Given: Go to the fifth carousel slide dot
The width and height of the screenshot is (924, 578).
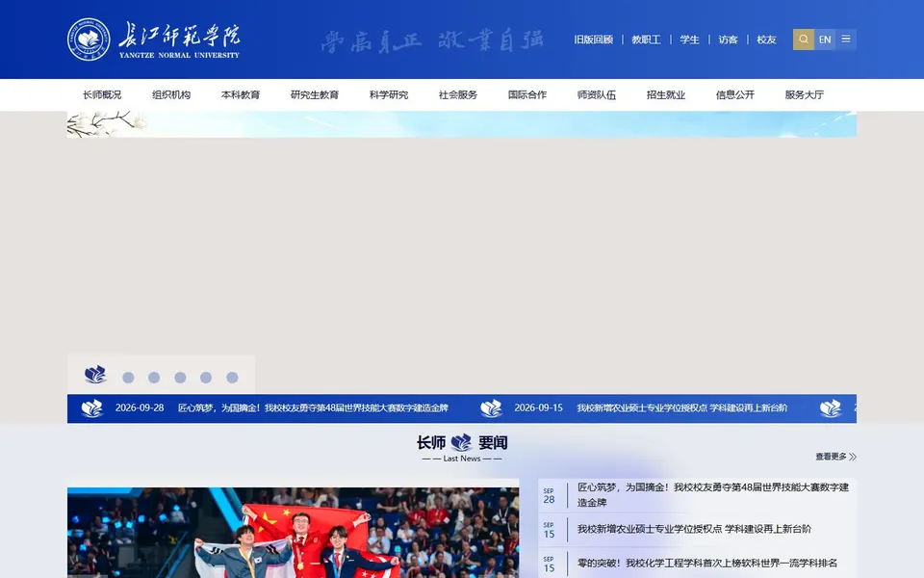Looking at the screenshot, I should click(x=206, y=378).
